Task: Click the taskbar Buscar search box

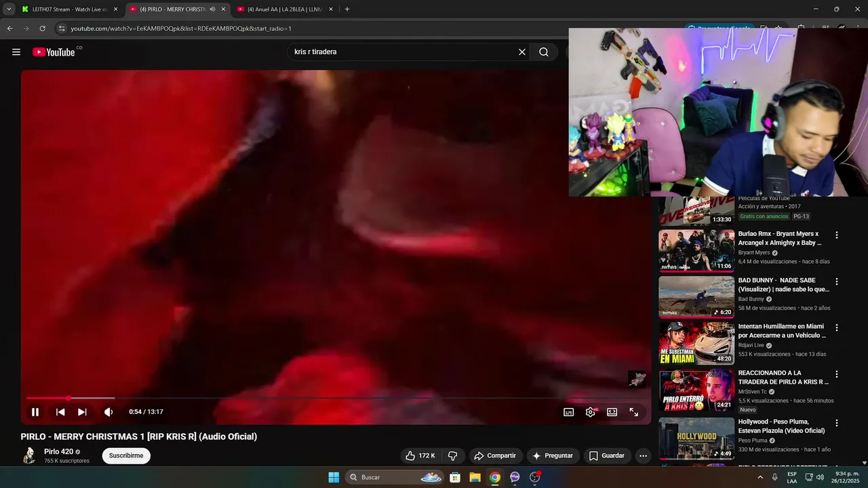Action: 396,477
